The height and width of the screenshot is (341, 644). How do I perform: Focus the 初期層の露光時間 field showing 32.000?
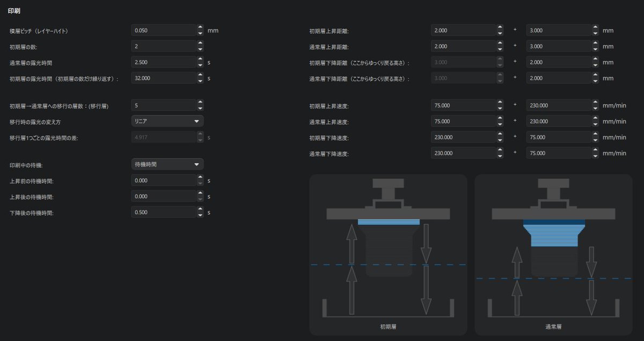coord(164,78)
